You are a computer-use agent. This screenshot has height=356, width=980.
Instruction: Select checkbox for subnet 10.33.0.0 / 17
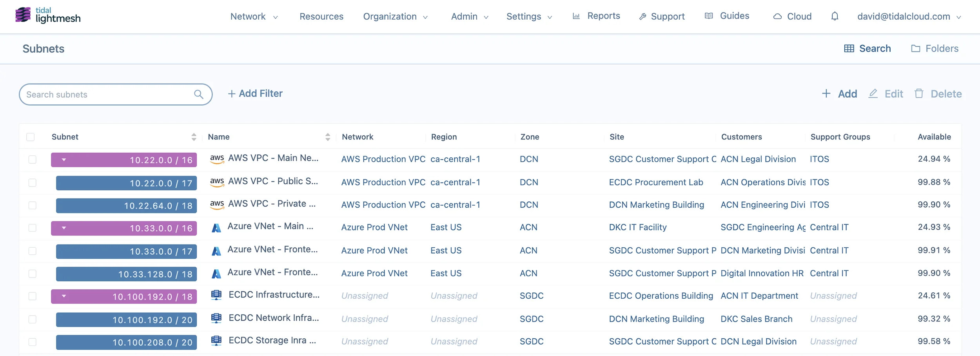(33, 251)
